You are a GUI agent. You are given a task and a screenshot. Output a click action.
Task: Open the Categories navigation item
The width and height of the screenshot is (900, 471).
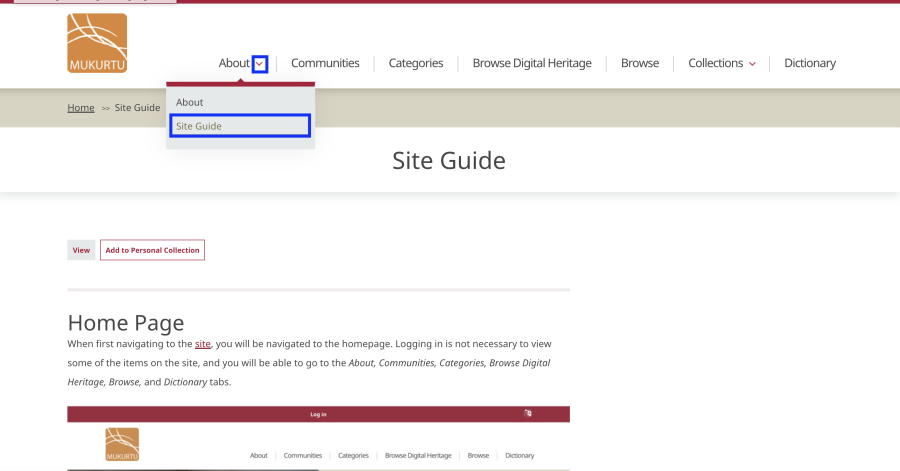pos(416,63)
